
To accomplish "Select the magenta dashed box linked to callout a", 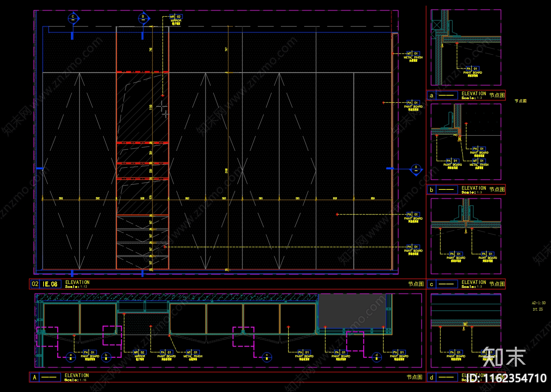I will pyautogui.click(x=47, y=337).
